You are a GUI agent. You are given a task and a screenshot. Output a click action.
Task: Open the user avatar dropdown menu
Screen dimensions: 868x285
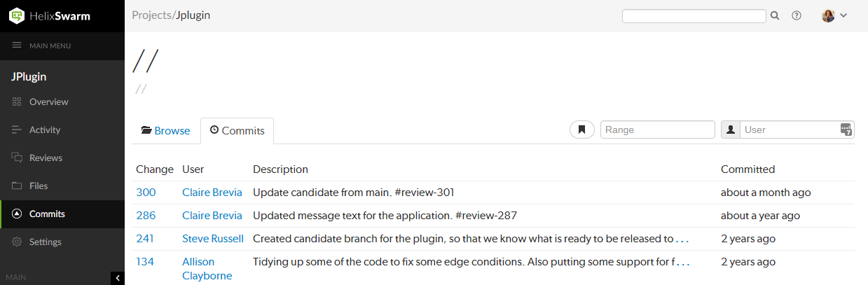pyautogui.click(x=834, y=15)
